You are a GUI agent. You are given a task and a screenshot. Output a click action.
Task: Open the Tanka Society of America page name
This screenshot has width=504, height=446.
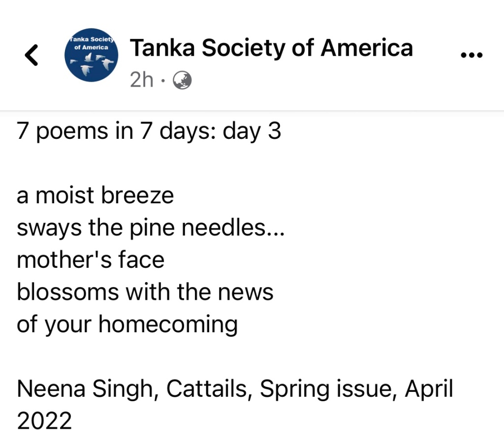click(x=271, y=48)
